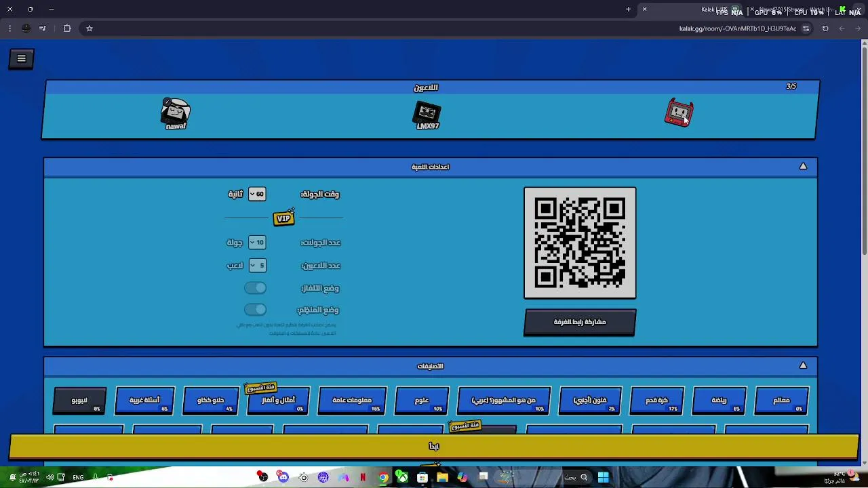Open the Xbox app from the taskbar
The image size is (868, 488).
point(402,477)
